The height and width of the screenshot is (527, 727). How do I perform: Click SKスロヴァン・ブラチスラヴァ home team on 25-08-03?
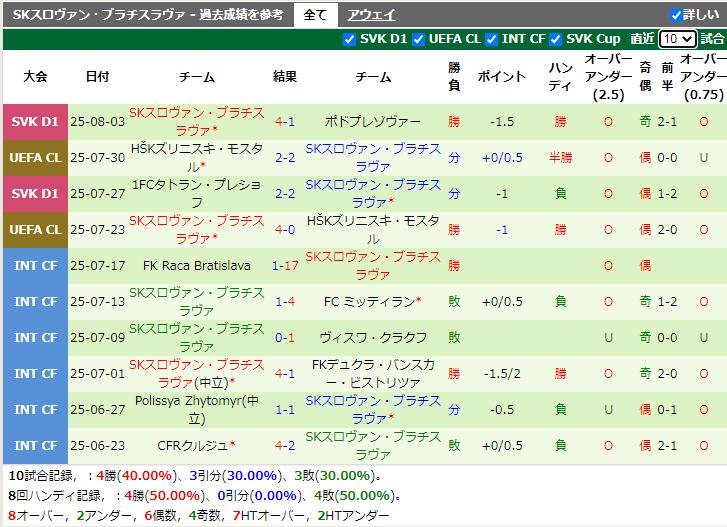tap(197, 122)
